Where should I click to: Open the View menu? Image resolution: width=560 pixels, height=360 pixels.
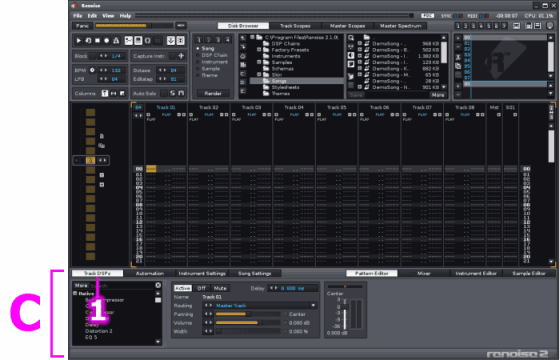(x=108, y=16)
